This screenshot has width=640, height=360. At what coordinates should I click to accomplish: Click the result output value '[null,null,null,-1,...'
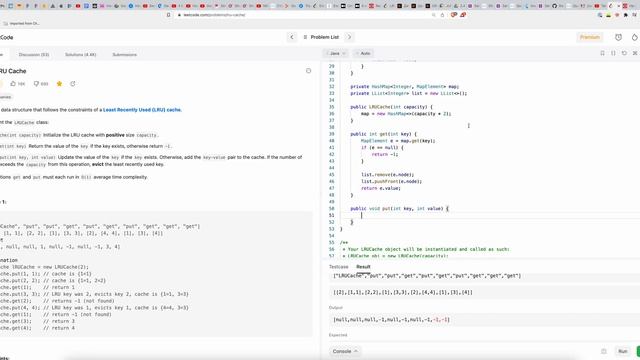point(391,320)
